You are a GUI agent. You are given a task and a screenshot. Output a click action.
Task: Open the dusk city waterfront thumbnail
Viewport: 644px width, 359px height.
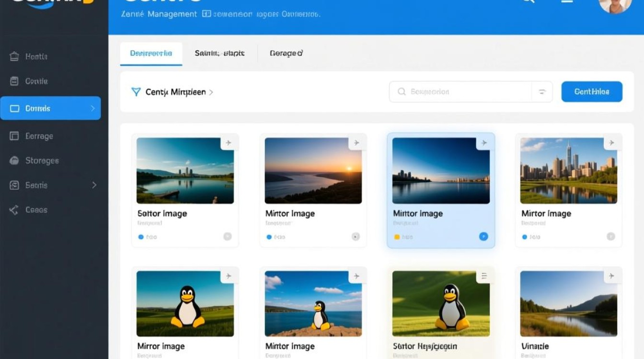tap(441, 171)
